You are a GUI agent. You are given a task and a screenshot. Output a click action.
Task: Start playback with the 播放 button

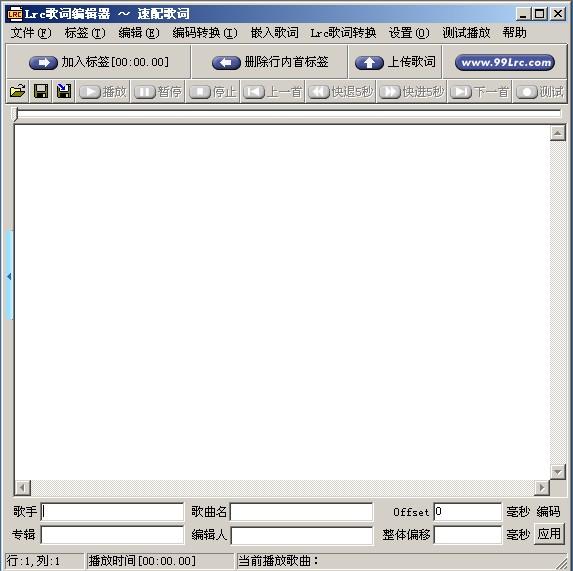pos(103,92)
